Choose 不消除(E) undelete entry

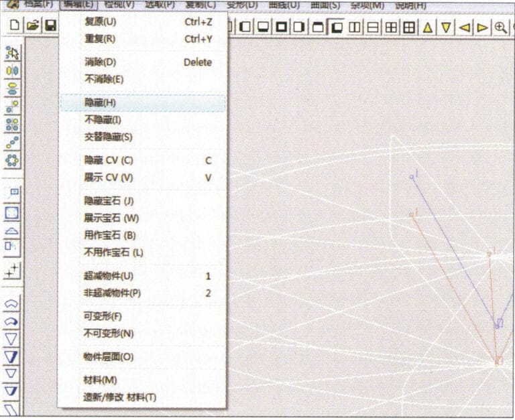pos(143,79)
